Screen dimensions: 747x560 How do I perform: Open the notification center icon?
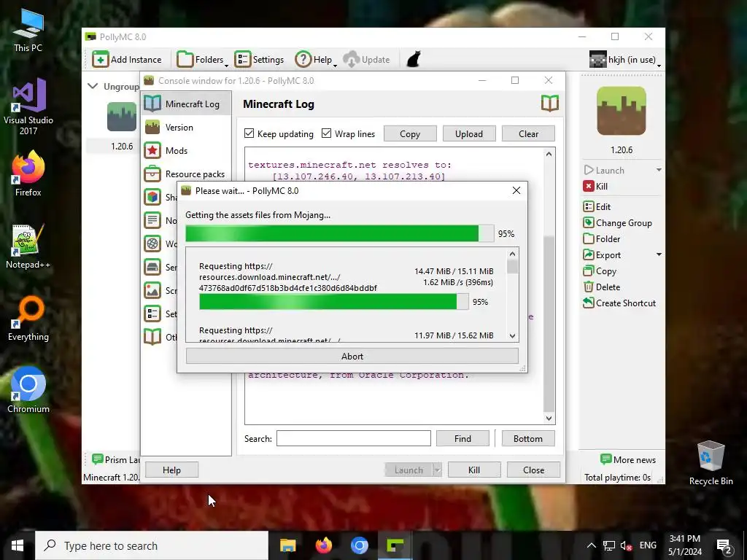pos(724,546)
